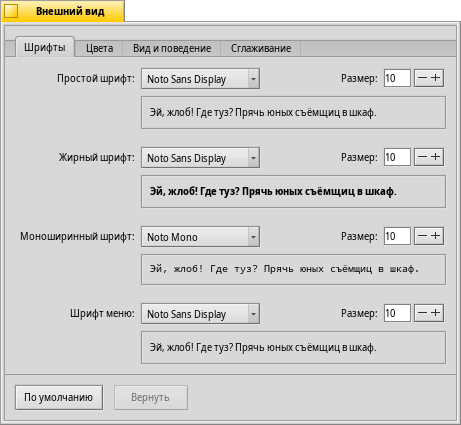Open the Цвета tab

(x=99, y=49)
